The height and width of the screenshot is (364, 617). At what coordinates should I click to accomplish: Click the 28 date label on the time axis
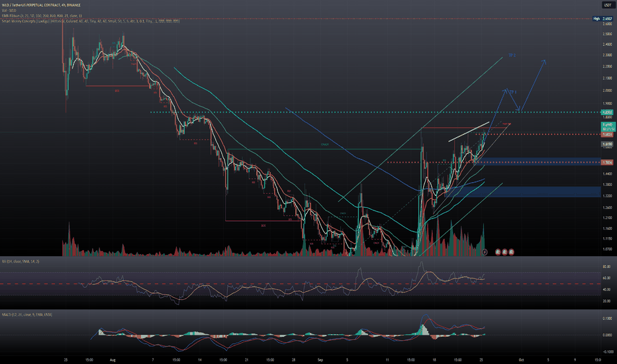pos(293,359)
